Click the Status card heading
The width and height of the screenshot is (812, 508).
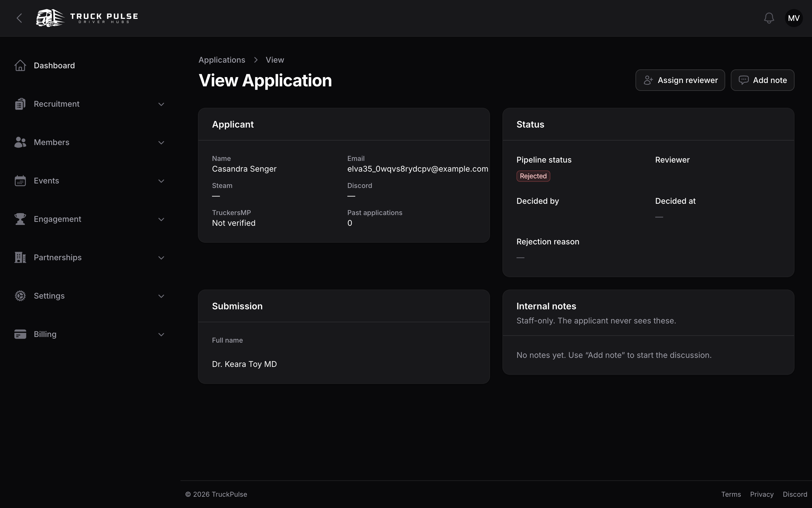[530, 124]
